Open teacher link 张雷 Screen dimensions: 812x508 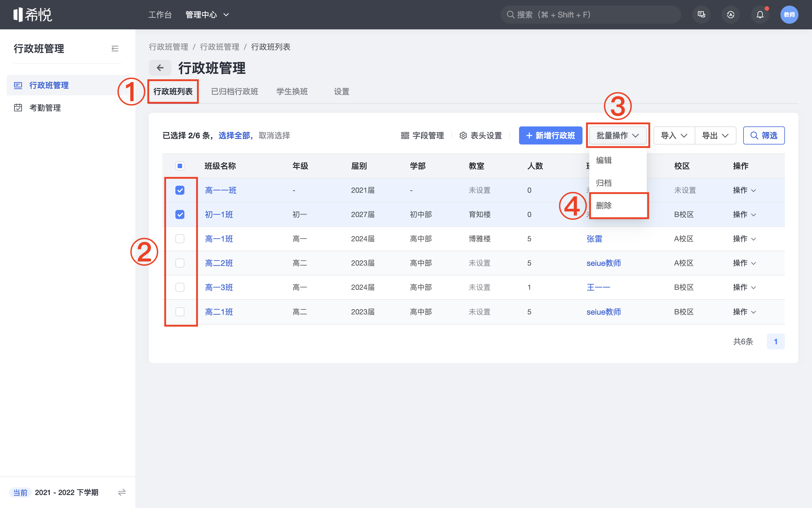594,238
